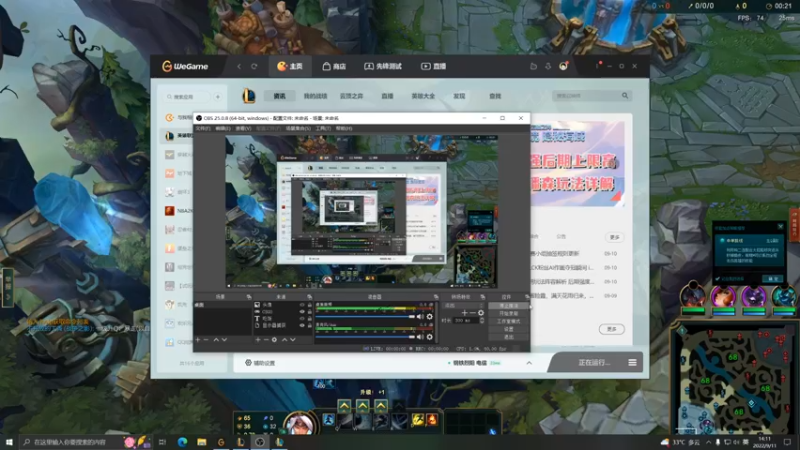
Task: Open OBS 工具 menu
Action: [323, 129]
